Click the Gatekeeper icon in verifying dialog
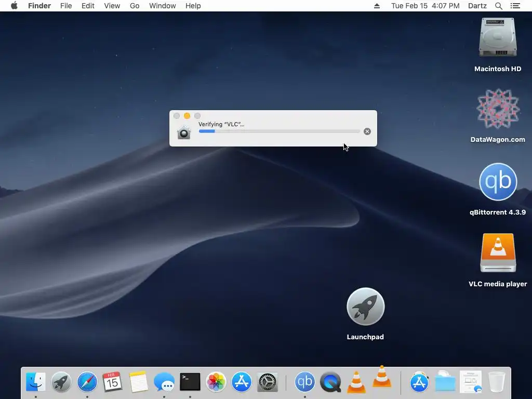This screenshot has height=399, width=532. click(184, 132)
